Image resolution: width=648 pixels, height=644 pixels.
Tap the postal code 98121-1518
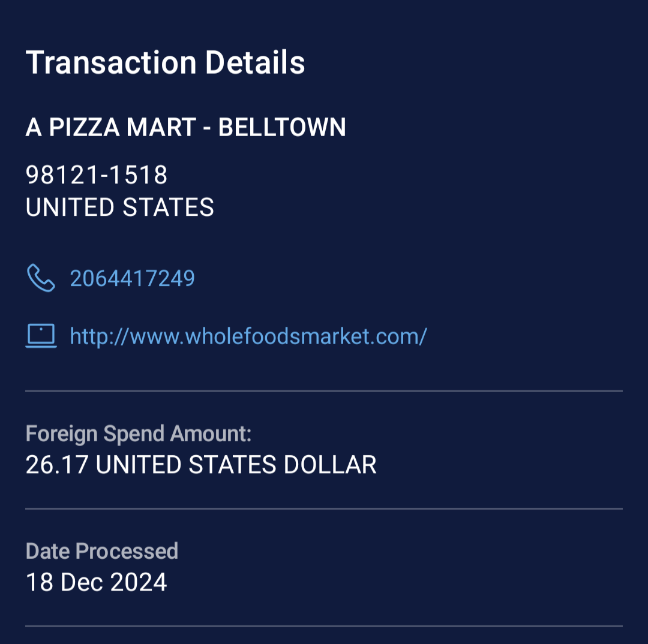point(97,175)
